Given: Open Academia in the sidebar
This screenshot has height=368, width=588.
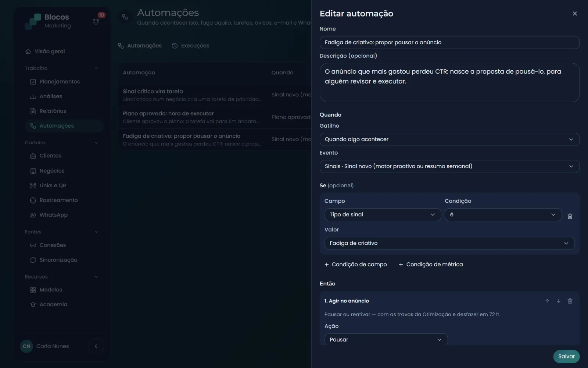Looking at the screenshot, I should pos(65,304).
